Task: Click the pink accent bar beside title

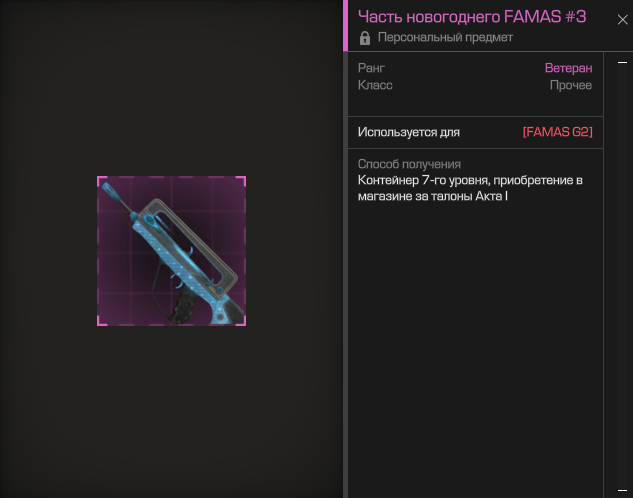Action: pyautogui.click(x=345, y=25)
